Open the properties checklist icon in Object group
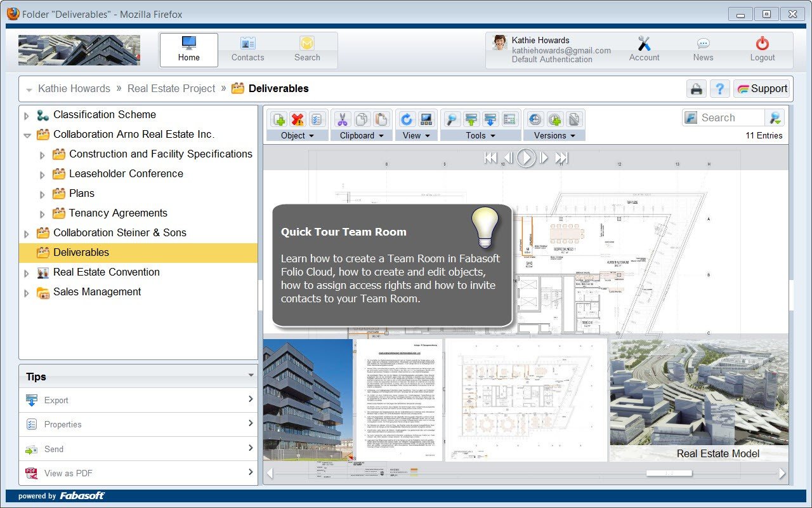Viewport: 812px width, 508px height. tap(316, 119)
